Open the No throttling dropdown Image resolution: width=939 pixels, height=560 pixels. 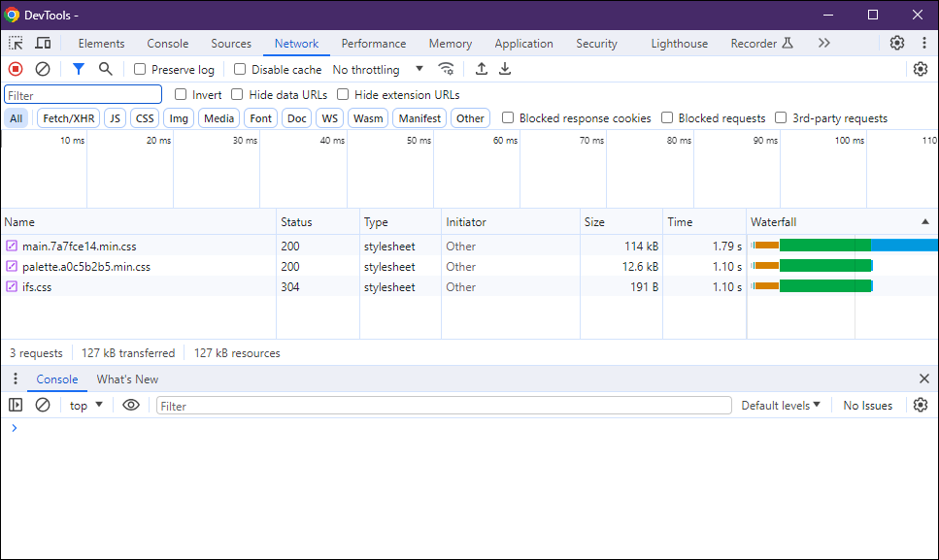click(x=378, y=70)
